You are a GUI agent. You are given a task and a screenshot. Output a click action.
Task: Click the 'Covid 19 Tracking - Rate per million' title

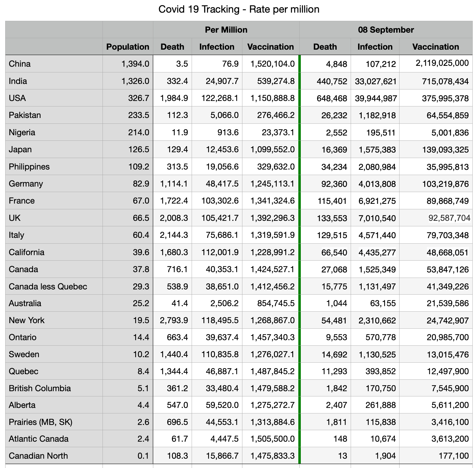click(x=239, y=9)
